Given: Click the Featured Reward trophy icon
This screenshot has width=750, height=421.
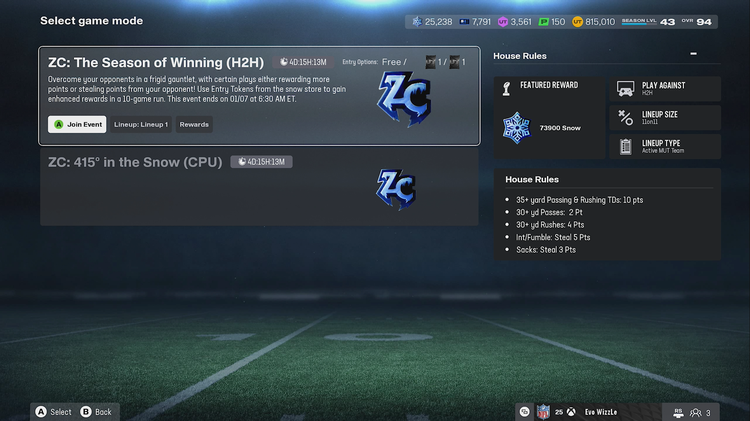Looking at the screenshot, I should coord(507,88).
